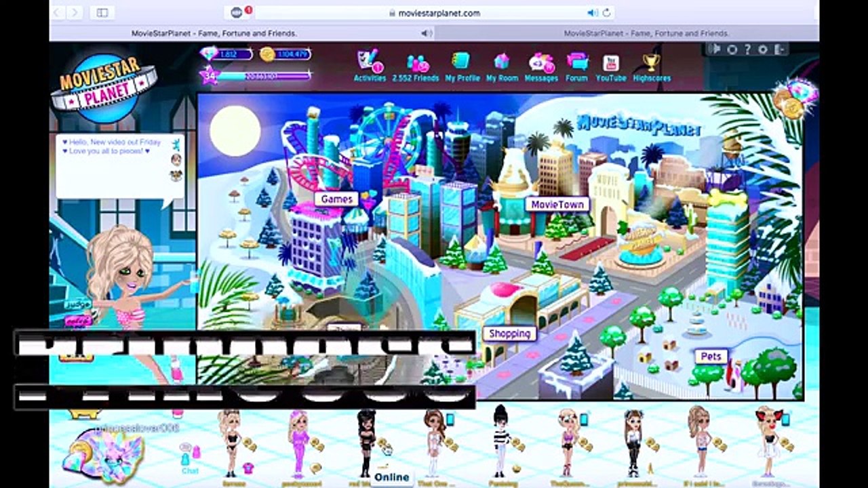Click the judge badge by the avatar
This screenshot has width=868, height=488.
[x=77, y=305]
